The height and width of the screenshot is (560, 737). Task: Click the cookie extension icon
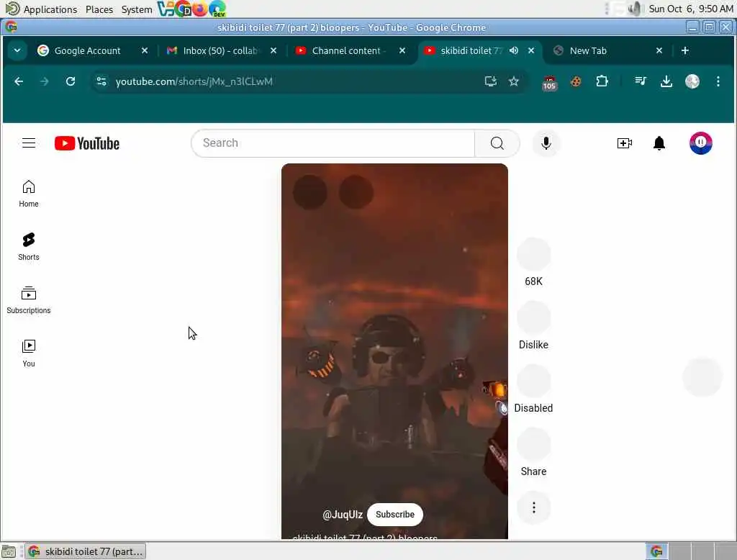(x=576, y=81)
